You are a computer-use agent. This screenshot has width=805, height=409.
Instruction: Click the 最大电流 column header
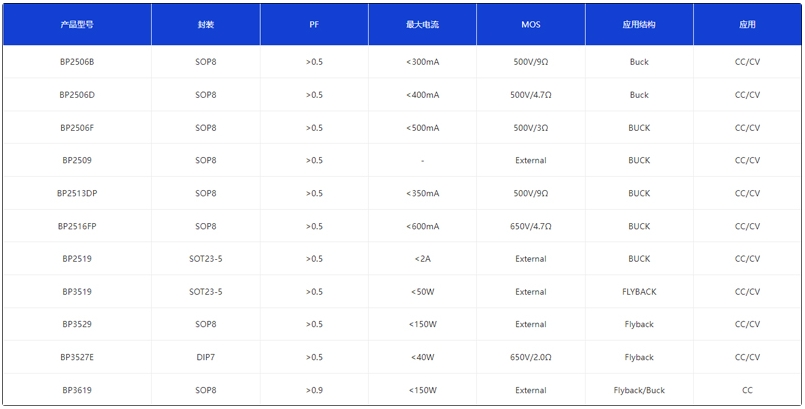[422, 24]
